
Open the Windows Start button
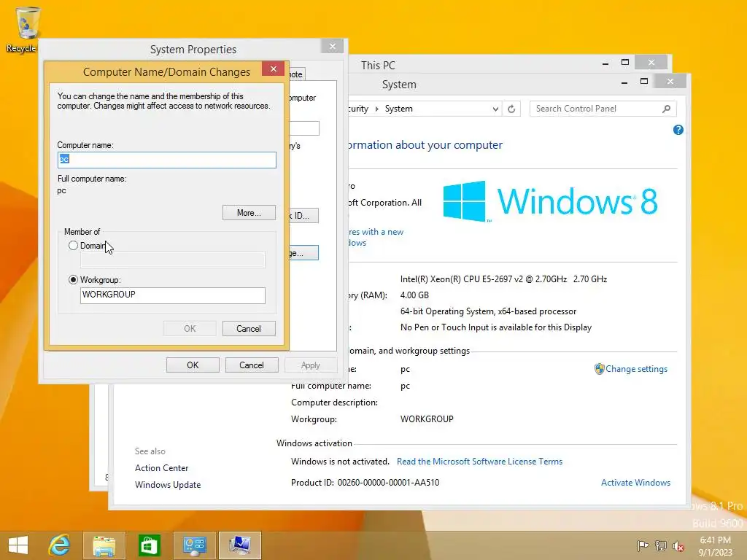pyautogui.click(x=18, y=545)
